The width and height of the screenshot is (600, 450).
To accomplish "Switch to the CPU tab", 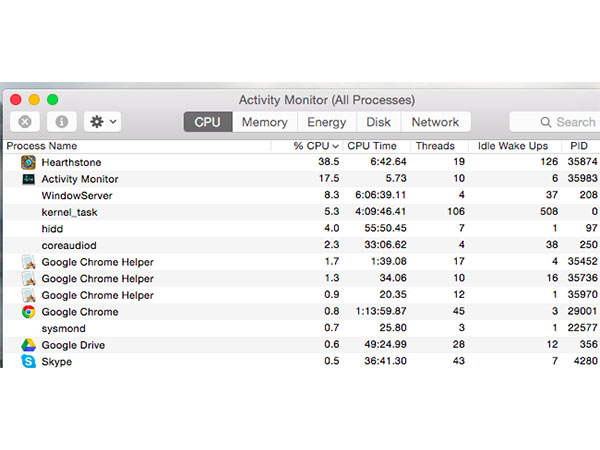I will (x=208, y=122).
